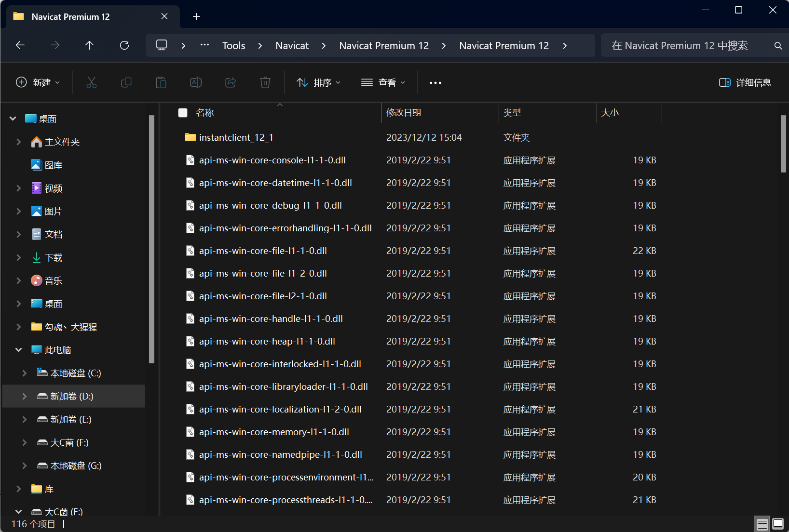
Task: Toggle the 详细信息 details pane
Action: click(745, 82)
